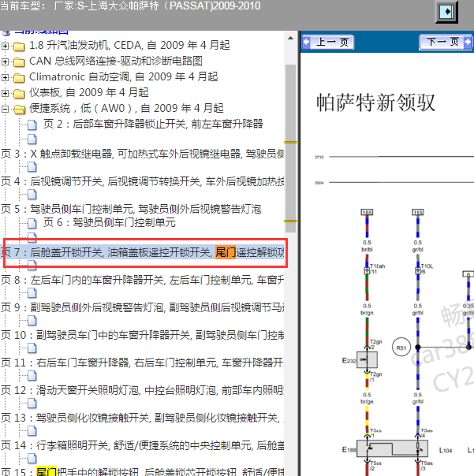Screen dimensions: 474x476
Task: Click the page icon above 页 5
Action: click(32, 195)
